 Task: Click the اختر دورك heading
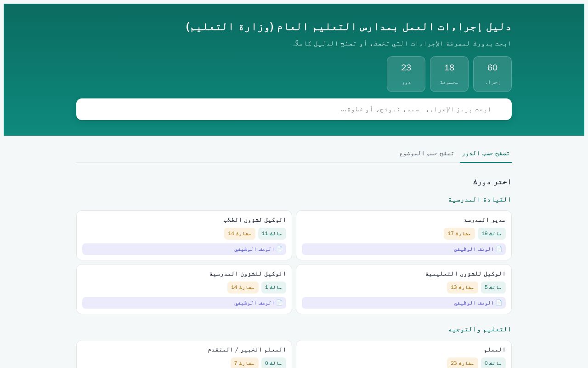[492, 182]
